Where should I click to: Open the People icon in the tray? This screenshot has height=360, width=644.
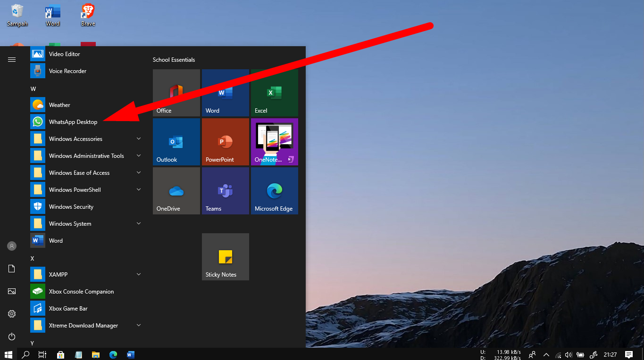point(533,354)
